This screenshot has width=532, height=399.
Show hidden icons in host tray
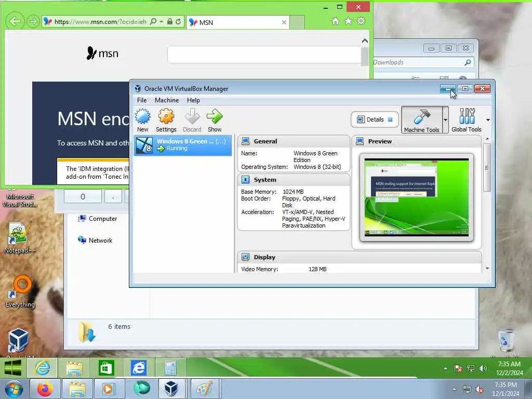pos(454,390)
